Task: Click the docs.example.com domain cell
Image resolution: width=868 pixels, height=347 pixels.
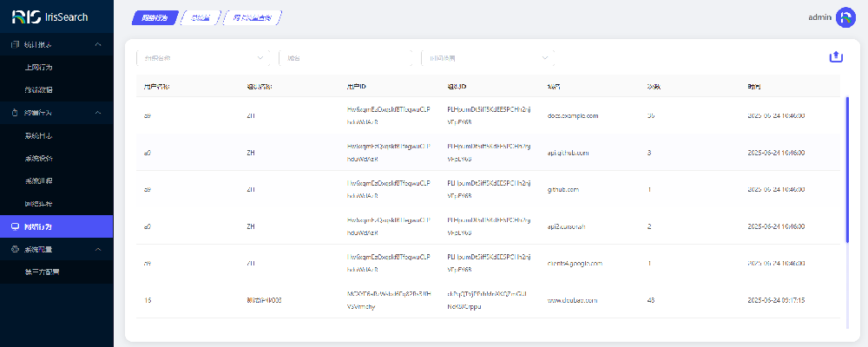Action: pyautogui.click(x=573, y=115)
